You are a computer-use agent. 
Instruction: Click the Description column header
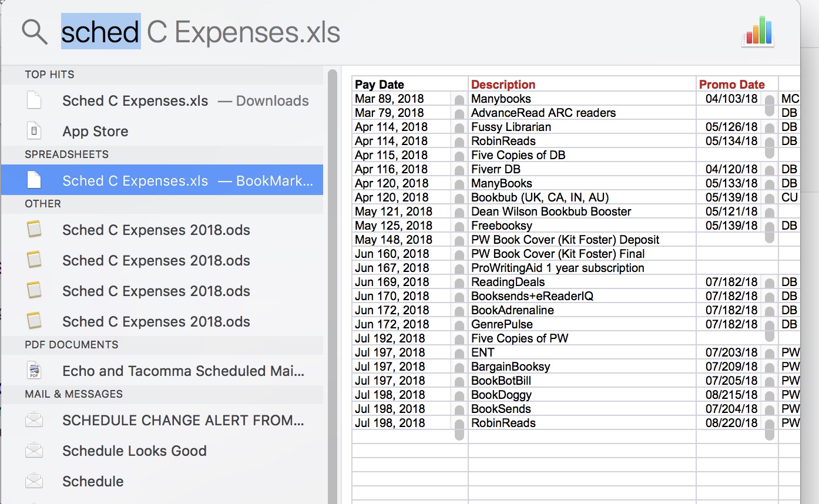pyautogui.click(x=582, y=84)
